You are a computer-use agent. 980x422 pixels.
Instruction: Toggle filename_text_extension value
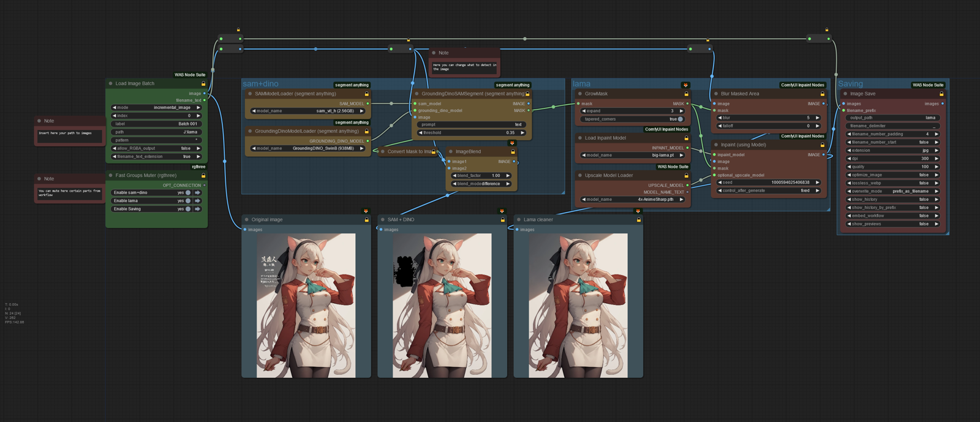click(x=156, y=157)
